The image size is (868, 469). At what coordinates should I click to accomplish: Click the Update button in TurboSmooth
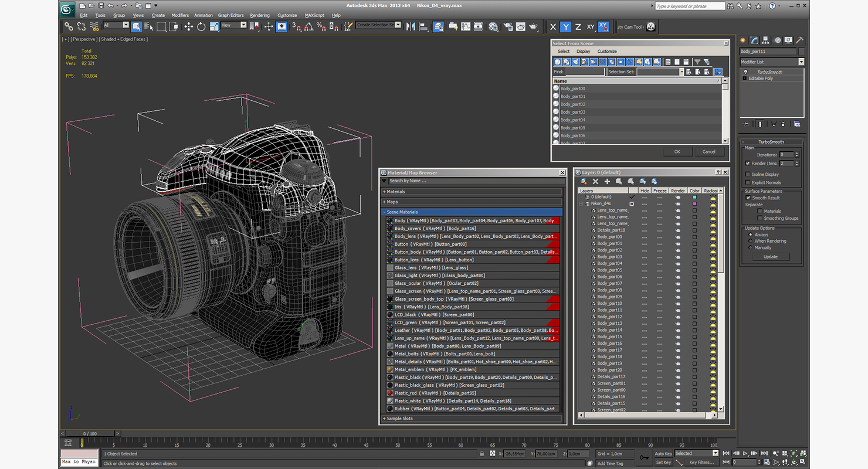[771, 256]
